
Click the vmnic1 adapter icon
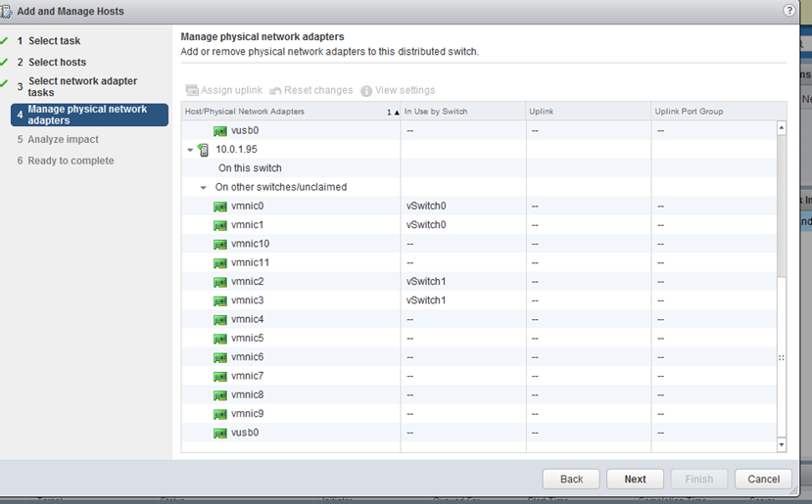pyautogui.click(x=220, y=225)
